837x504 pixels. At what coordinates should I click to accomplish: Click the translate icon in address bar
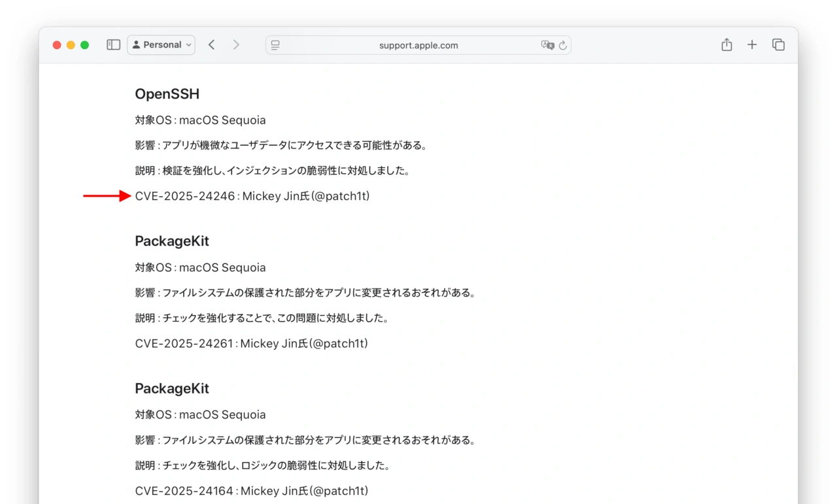pyautogui.click(x=547, y=45)
